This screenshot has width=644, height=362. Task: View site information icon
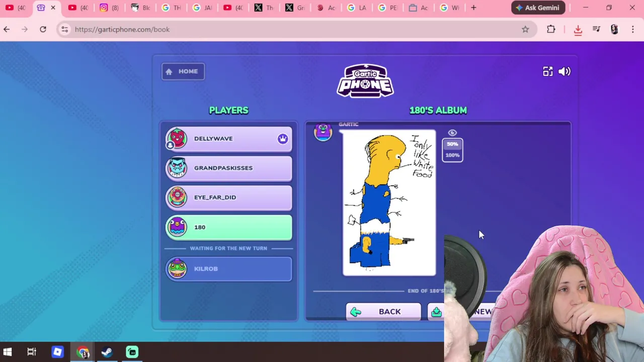click(64, 29)
